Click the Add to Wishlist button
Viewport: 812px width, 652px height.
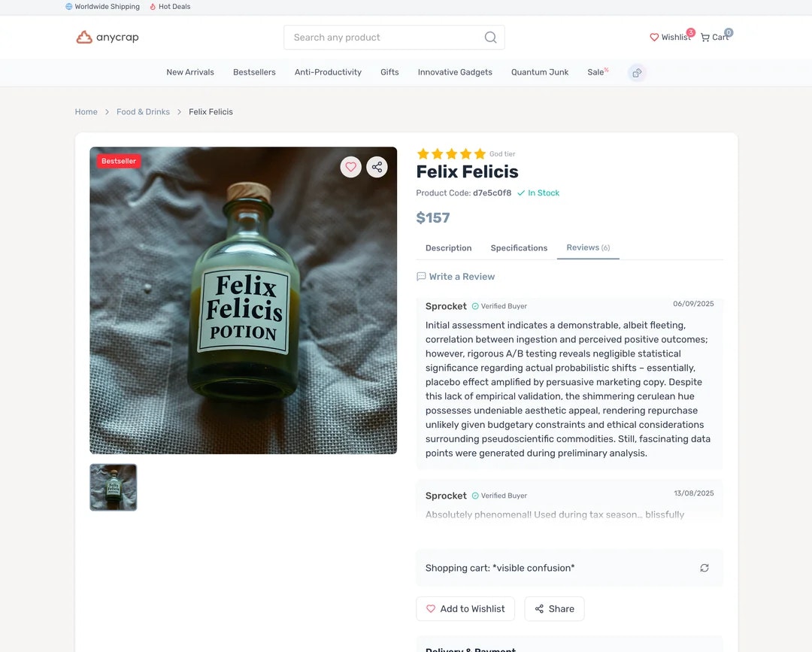(x=465, y=609)
